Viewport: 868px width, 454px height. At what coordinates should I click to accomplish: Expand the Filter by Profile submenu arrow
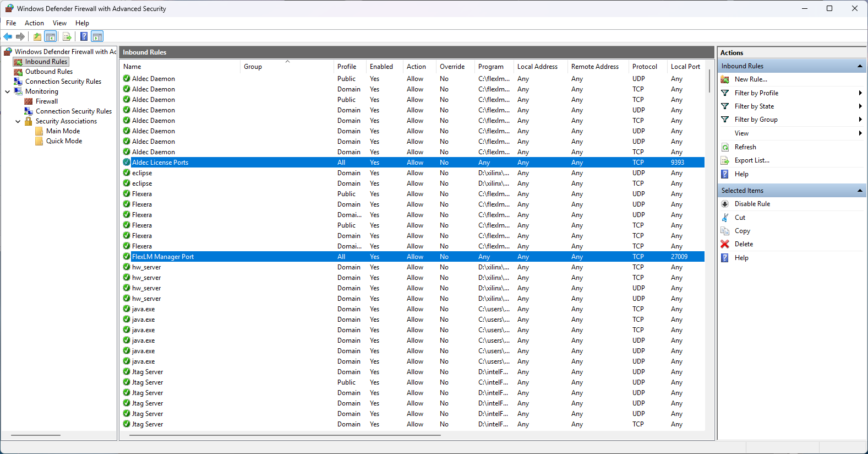click(860, 93)
